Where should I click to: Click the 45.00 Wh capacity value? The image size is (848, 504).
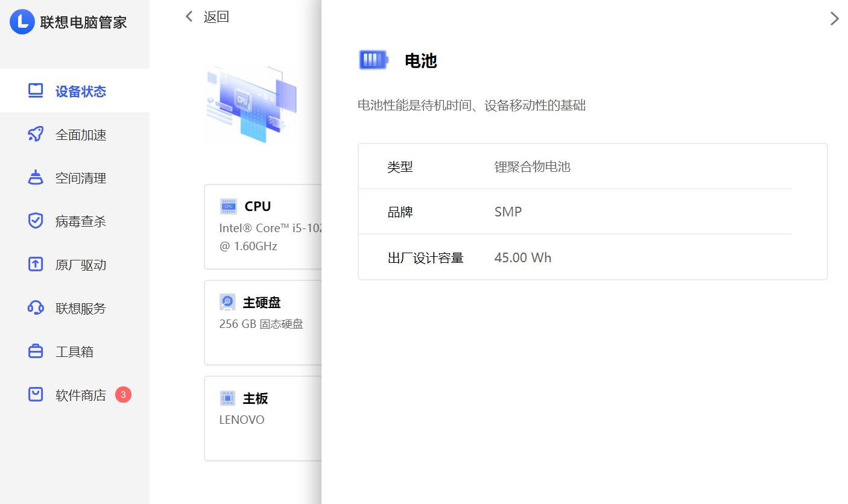(523, 257)
